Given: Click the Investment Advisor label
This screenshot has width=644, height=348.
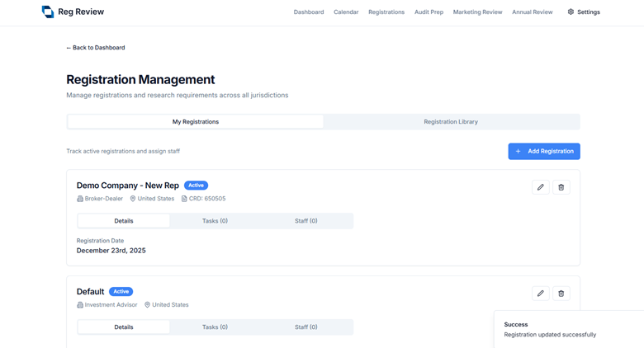Looking at the screenshot, I should pos(111,305).
